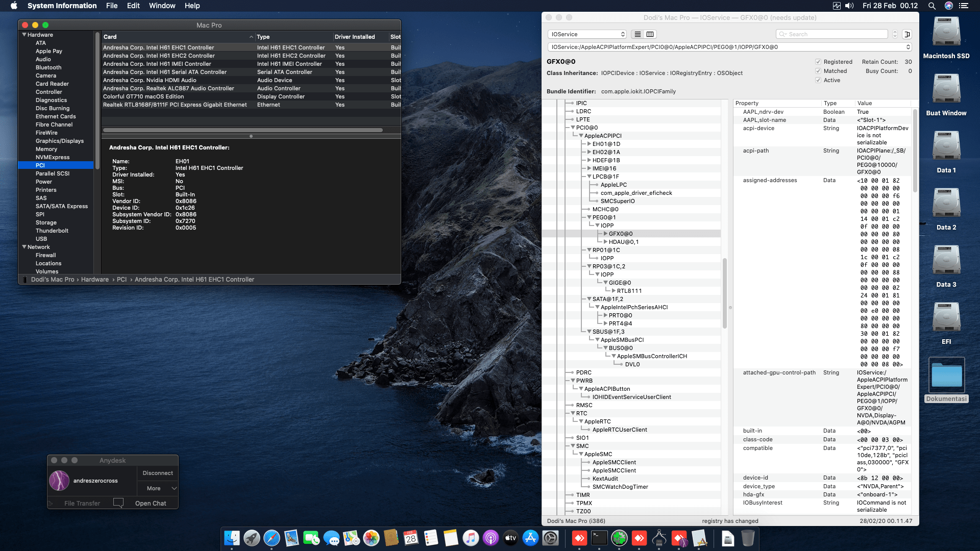Open the Apple menu
Image resolution: width=980 pixels, height=551 pixels.
14,6
